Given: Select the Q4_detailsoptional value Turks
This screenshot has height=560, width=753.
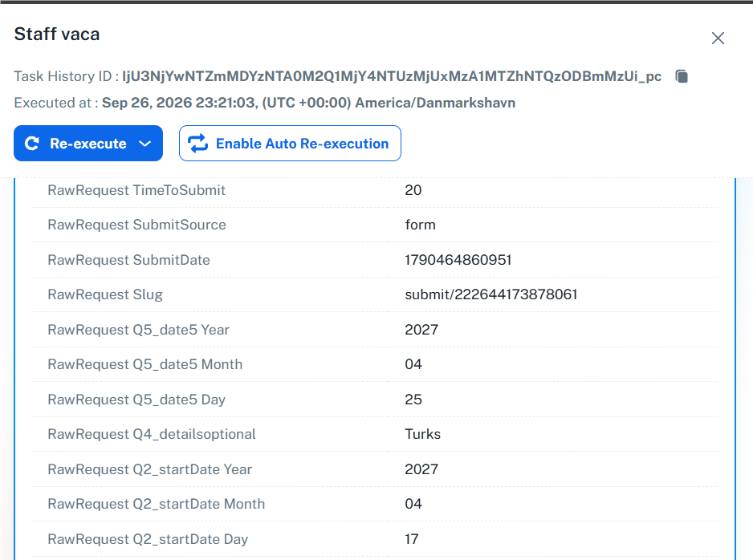Looking at the screenshot, I should 422,434.
